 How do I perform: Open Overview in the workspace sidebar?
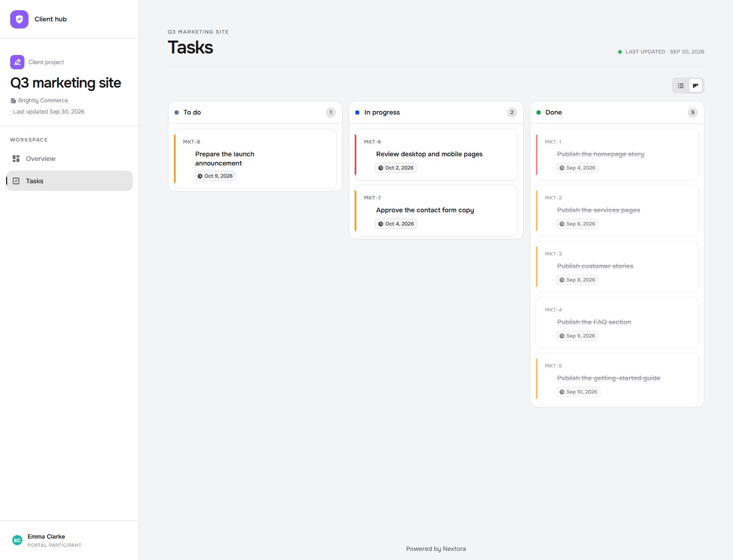click(x=69, y=159)
